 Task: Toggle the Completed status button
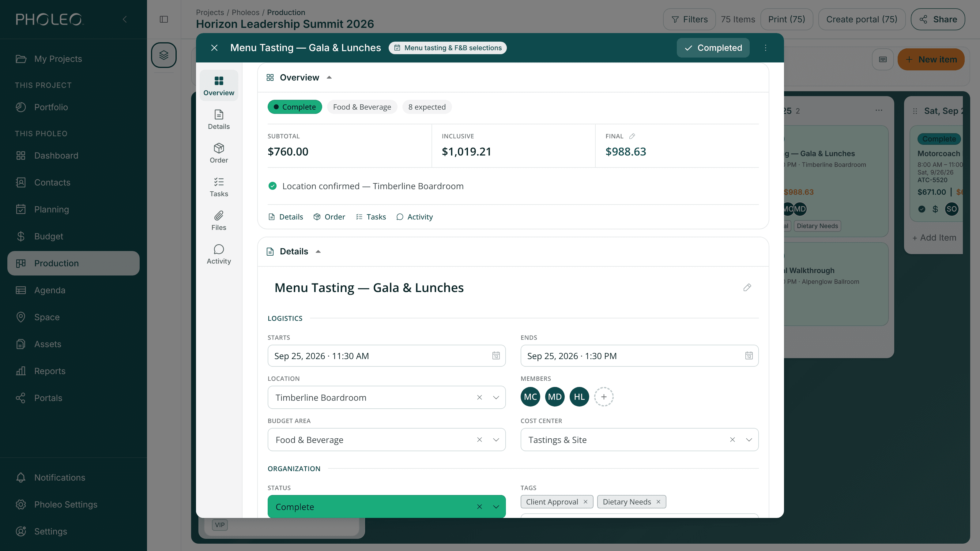[x=713, y=48]
